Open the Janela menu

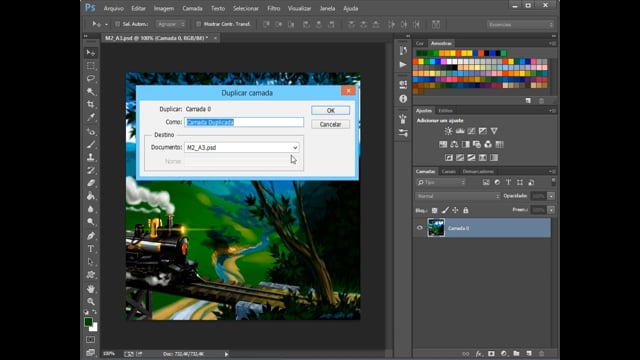click(327, 8)
